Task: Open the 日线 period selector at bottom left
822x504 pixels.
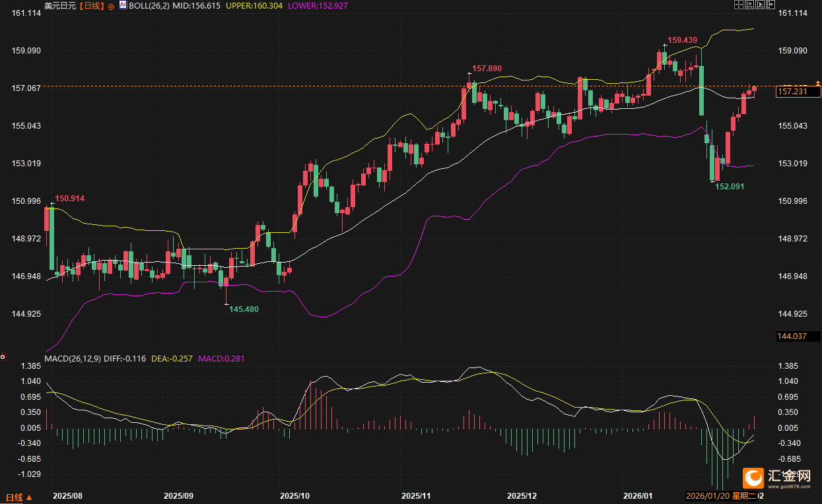Action: (18, 497)
